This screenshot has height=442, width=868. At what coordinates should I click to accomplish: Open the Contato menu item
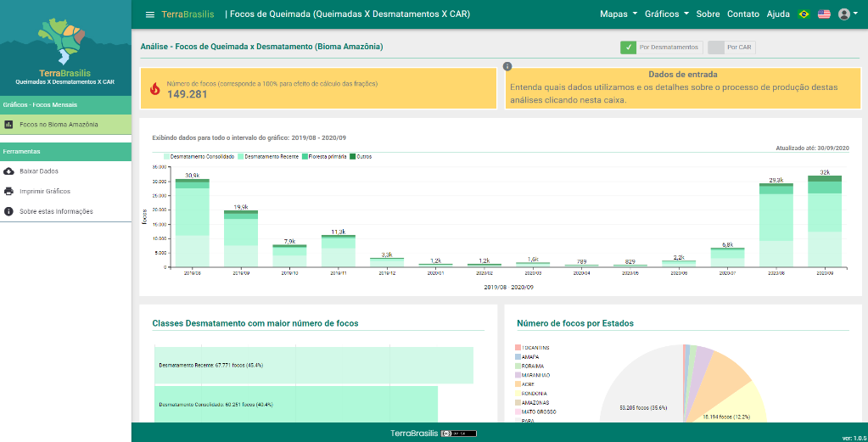click(743, 14)
